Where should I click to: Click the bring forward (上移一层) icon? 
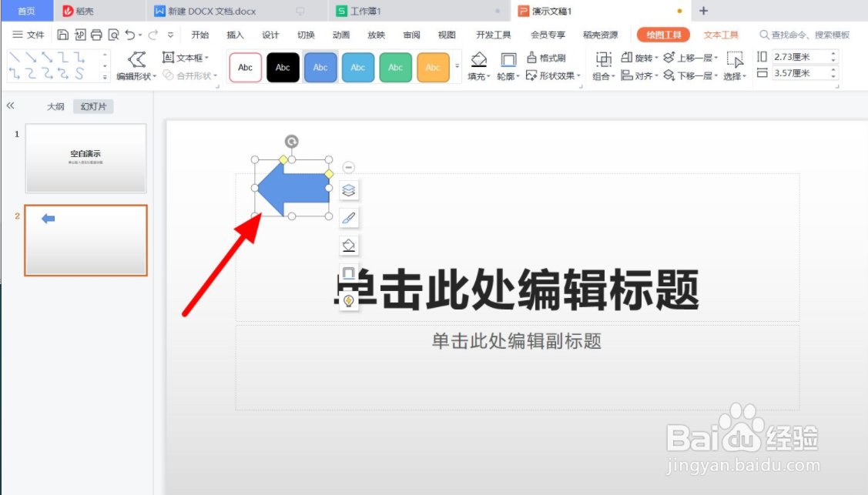point(683,57)
